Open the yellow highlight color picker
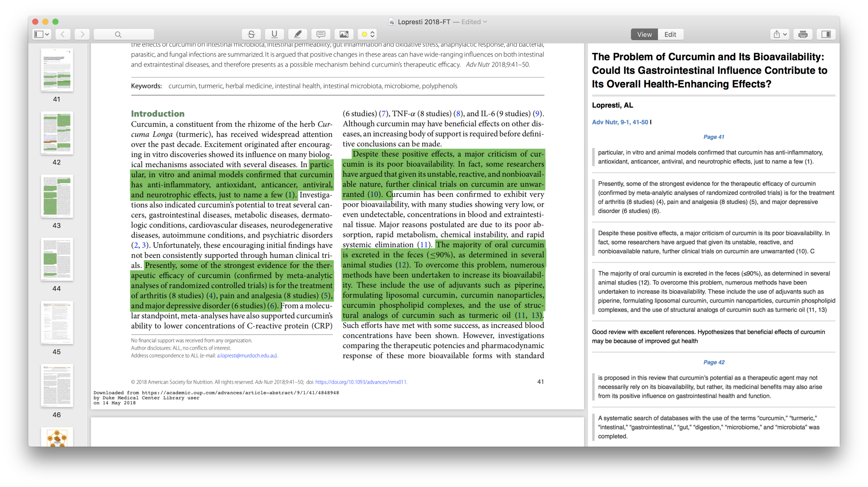868x487 pixels. [368, 34]
